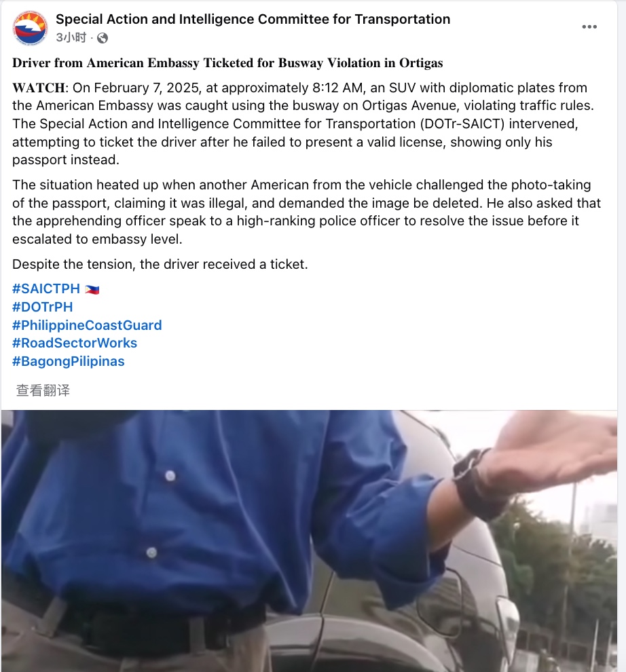The width and height of the screenshot is (626, 672).
Task: Click 查看翻译 to see translation
Action: tap(43, 390)
